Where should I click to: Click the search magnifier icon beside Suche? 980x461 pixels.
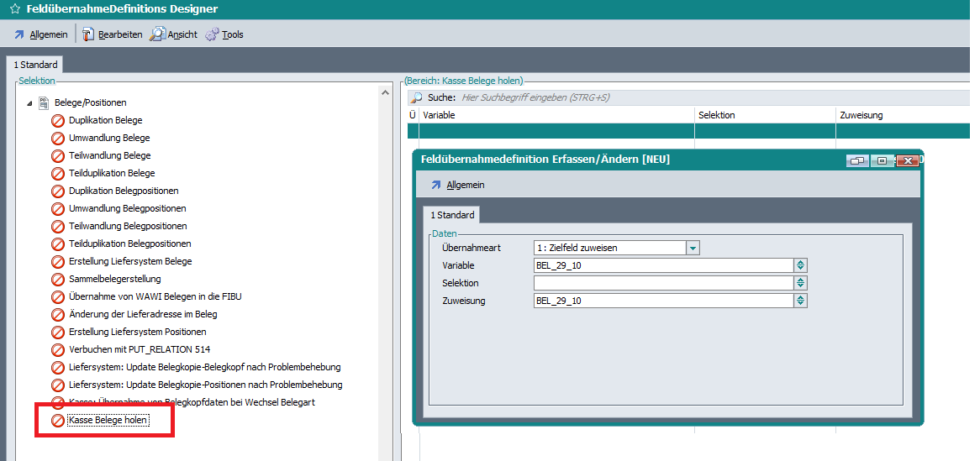(x=416, y=98)
